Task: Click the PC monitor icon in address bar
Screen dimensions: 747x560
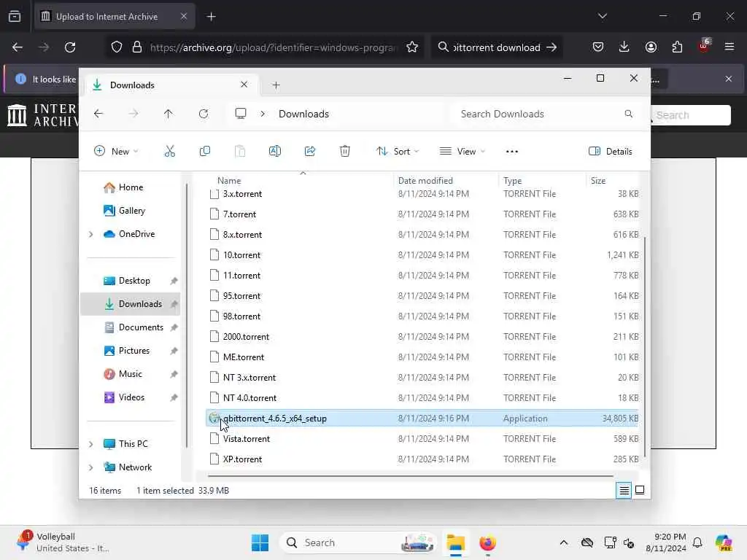Action: click(x=241, y=114)
